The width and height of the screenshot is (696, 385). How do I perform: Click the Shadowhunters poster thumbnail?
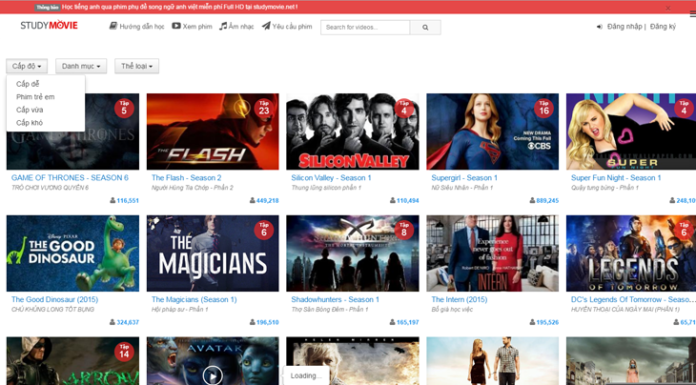pyautogui.click(x=352, y=253)
